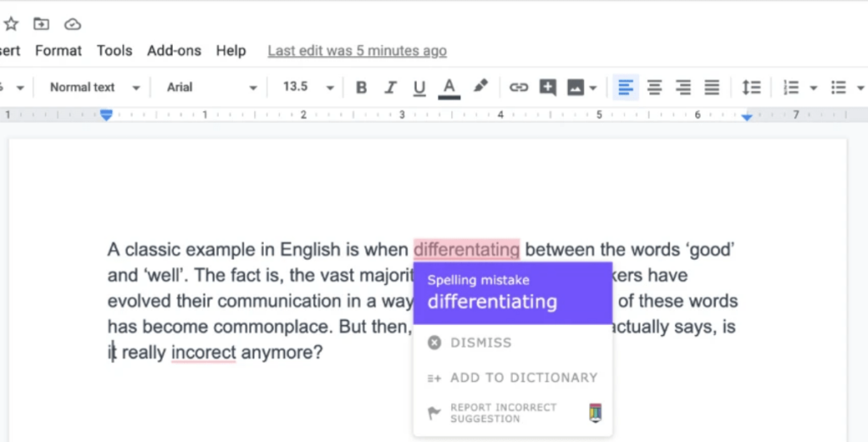Image resolution: width=868 pixels, height=442 pixels.
Task: Open the zoom dropdown arrow
Action: 20,88
